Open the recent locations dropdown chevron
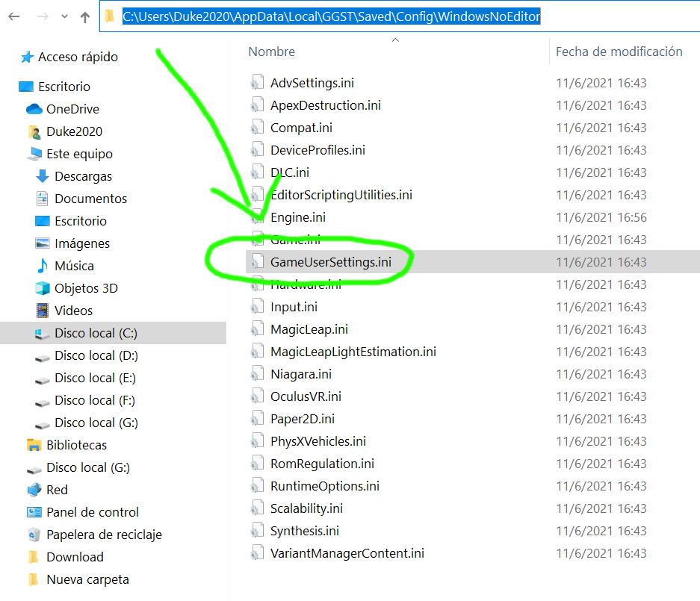Screen dimensions: 700x601 [x=64, y=17]
